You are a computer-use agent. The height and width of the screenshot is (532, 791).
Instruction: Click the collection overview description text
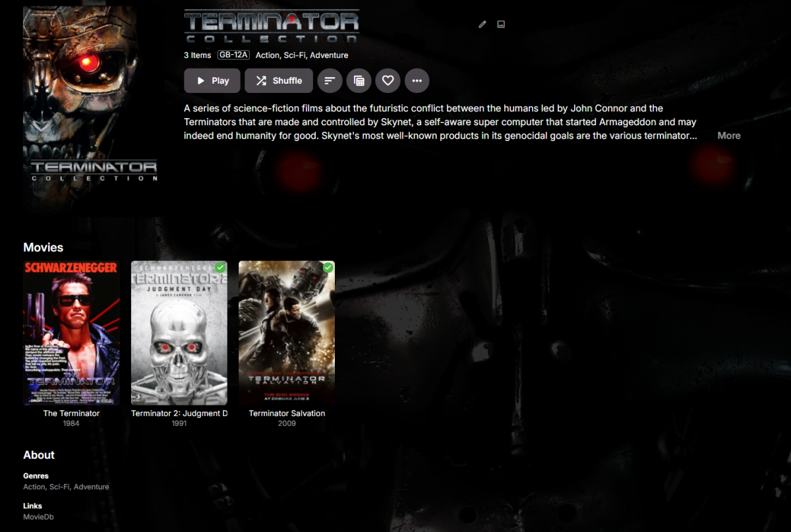coord(441,122)
